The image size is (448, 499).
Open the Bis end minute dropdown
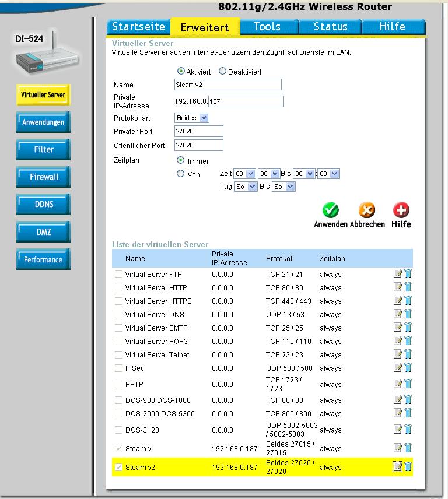(328, 174)
